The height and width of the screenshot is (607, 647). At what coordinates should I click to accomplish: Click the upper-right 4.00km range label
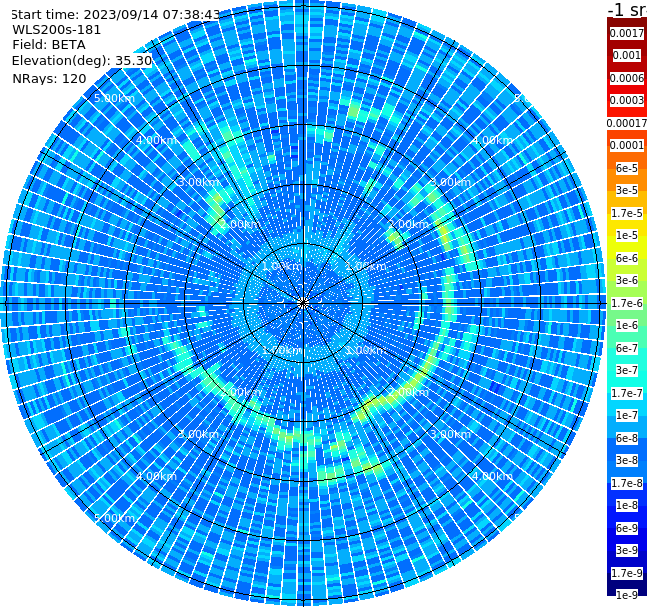pos(492,140)
